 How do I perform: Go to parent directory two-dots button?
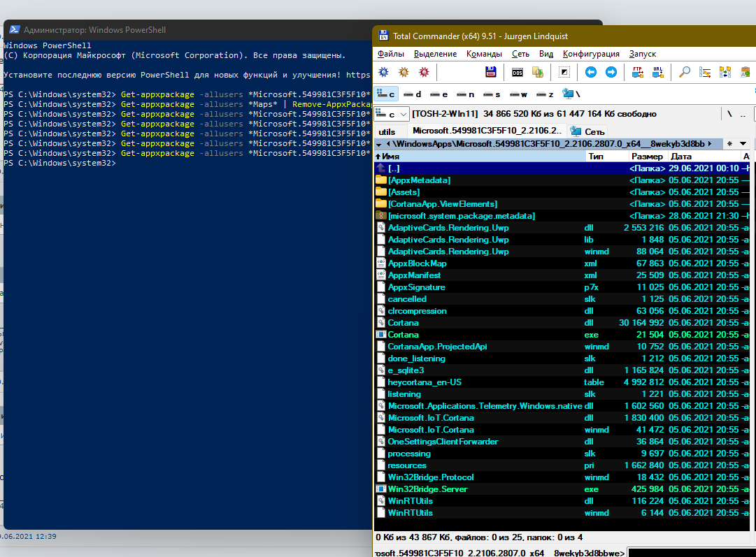(743, 114)
